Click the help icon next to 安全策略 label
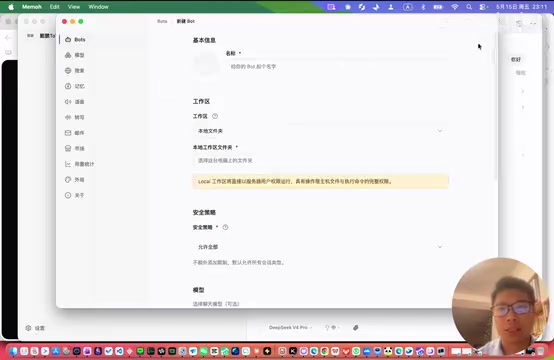 [x=225, y=227]
